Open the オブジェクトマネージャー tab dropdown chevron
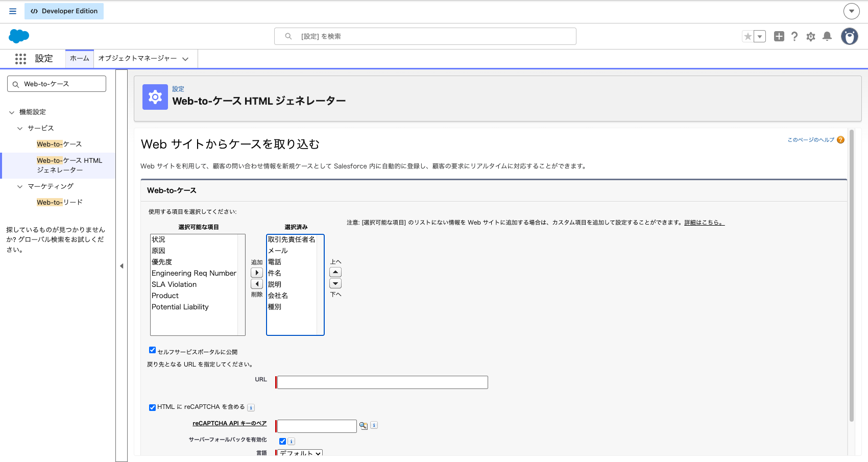This screenshot has height=462, width=868. point(185,59)
